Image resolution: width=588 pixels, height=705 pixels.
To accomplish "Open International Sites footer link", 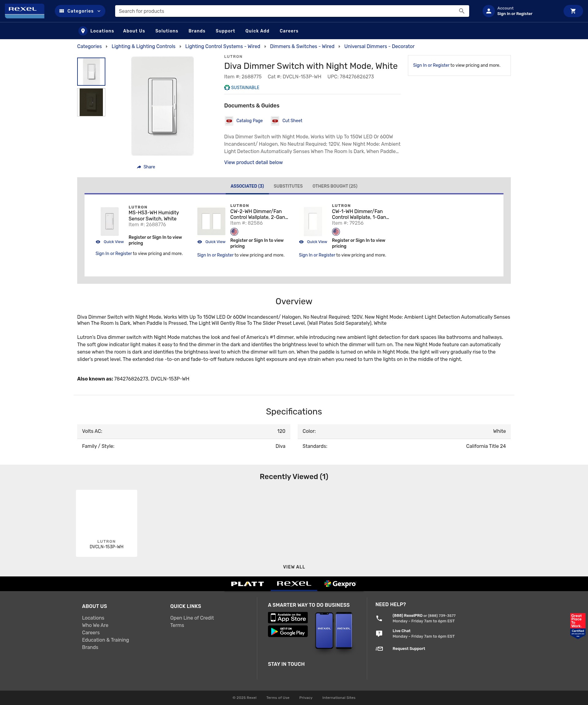I will (338, 697).
